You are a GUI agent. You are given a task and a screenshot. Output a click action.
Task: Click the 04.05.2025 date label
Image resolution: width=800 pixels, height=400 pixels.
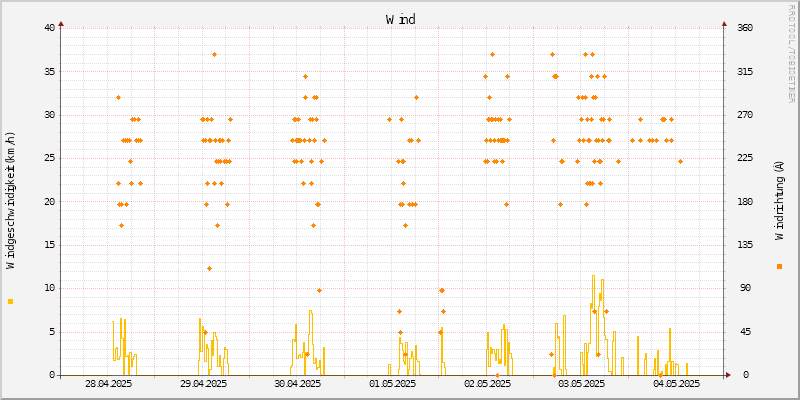click(676, 384)
